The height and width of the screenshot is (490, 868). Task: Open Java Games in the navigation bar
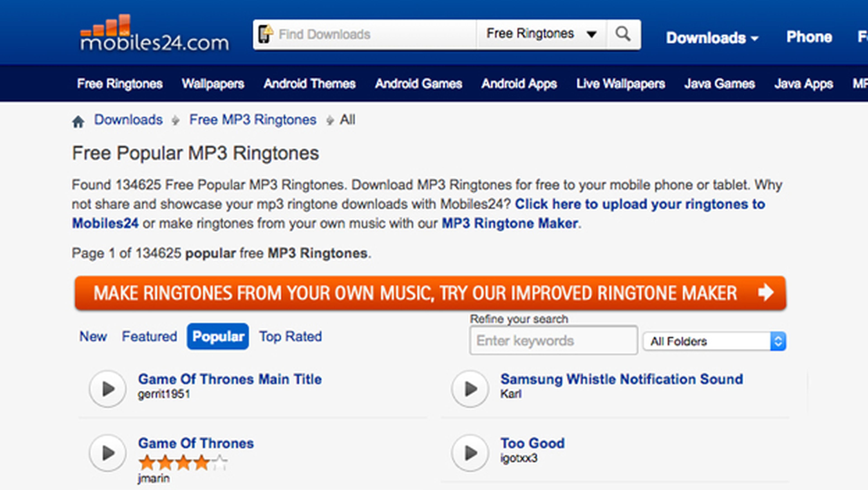coord(719,84)
